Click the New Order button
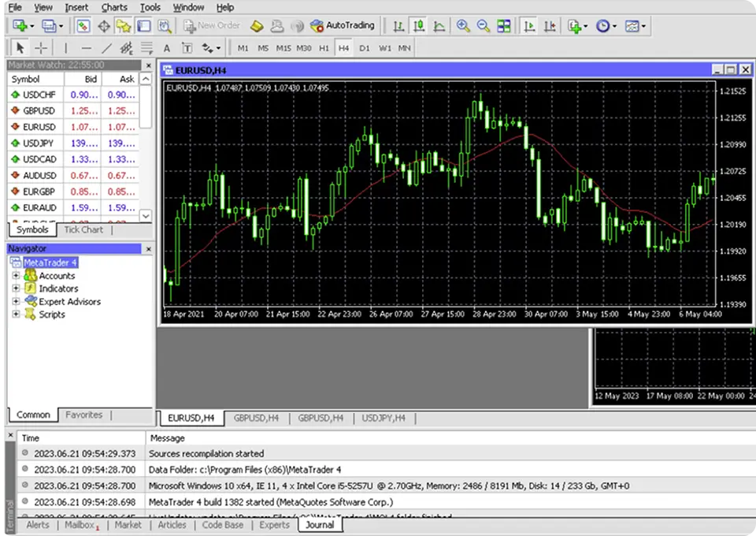Screen dimensions: 756x536 211,25
